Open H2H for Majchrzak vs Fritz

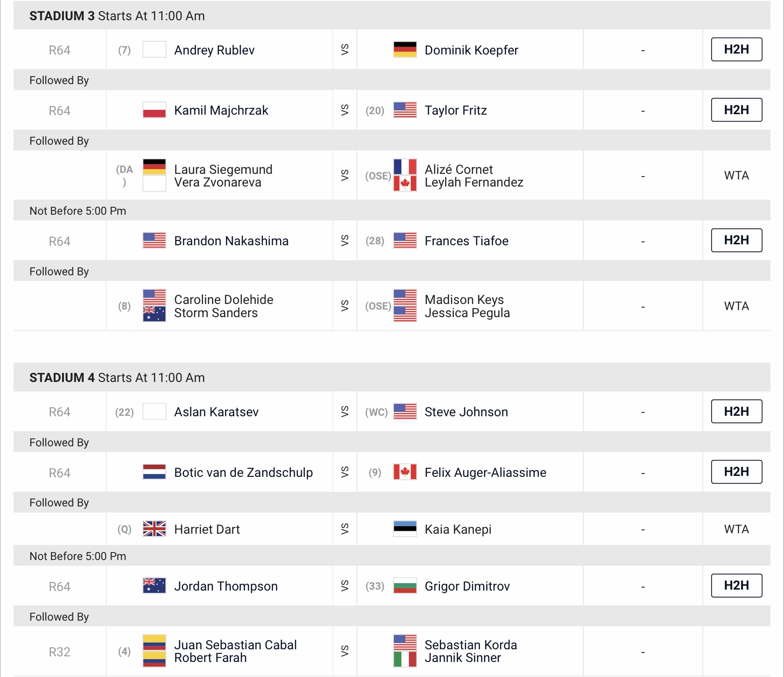737,110
